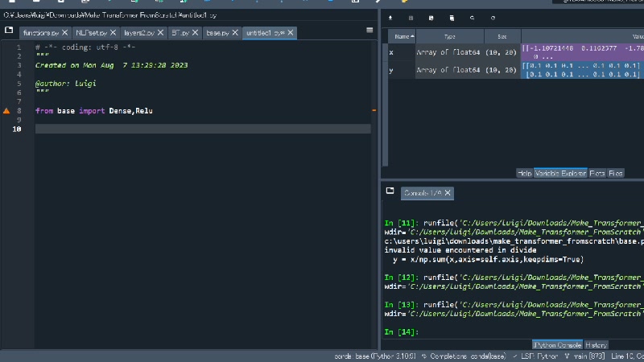644x362 pixels.
Task: Click the Refresh variables icon
Action: pyautogui.click(x=493, y=17)
